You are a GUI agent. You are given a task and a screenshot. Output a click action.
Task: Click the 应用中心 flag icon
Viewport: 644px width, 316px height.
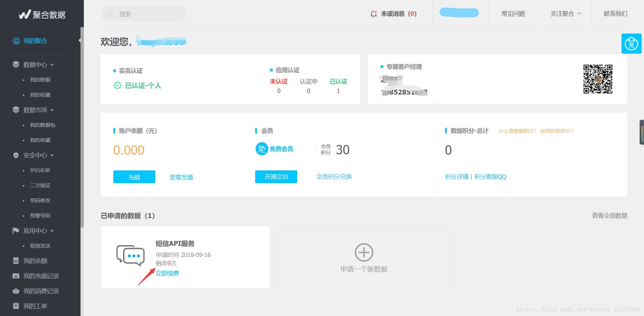coord(16,230)
